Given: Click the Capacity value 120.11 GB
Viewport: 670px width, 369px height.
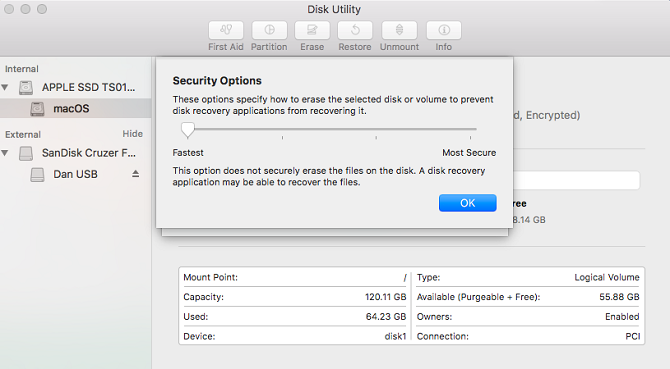Looking at the screenshot, I should [385, 297].
